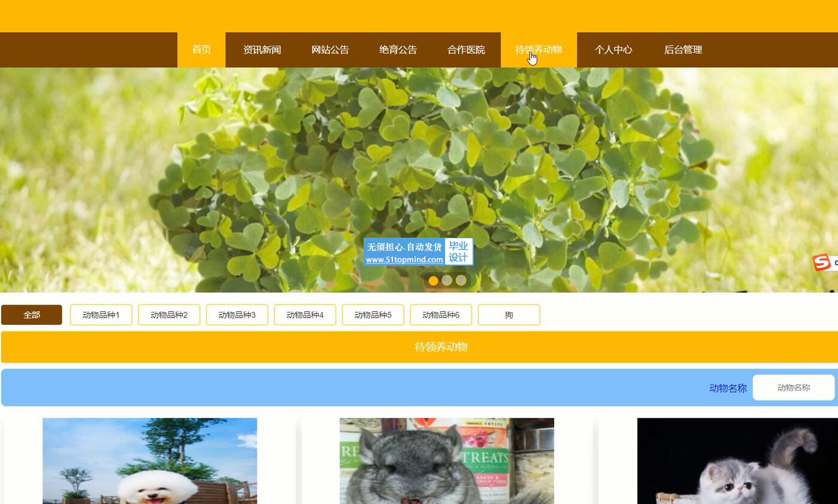Screen dimensions: 838x504
Task: Switch to second carousel slide dot
Action: [447, 280]
